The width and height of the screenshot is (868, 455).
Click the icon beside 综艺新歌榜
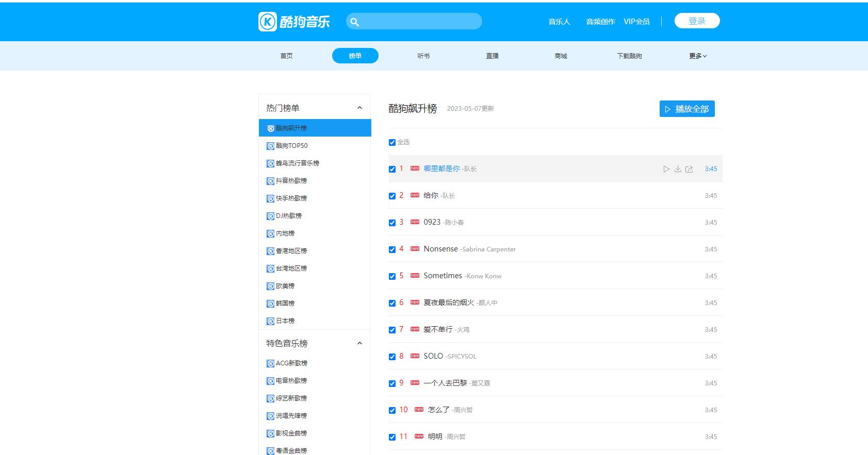[270, 398]
